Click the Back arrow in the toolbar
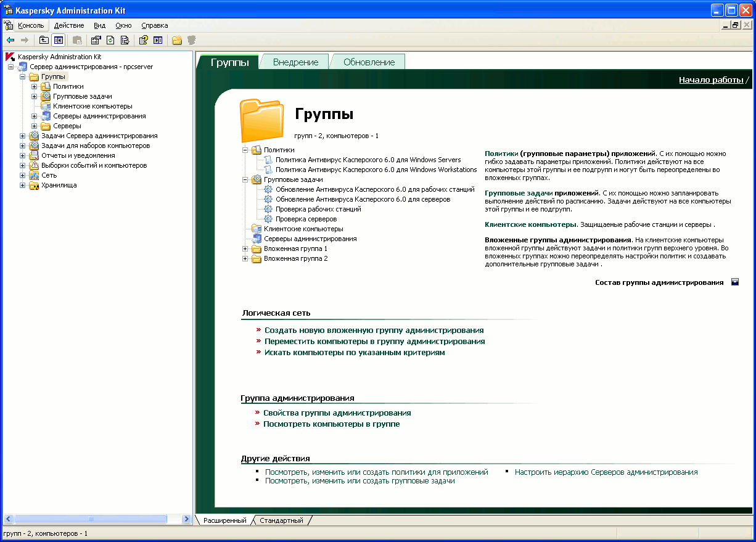Image resolution: width=756 pixels, height=542 pixels. coord(10,40)
